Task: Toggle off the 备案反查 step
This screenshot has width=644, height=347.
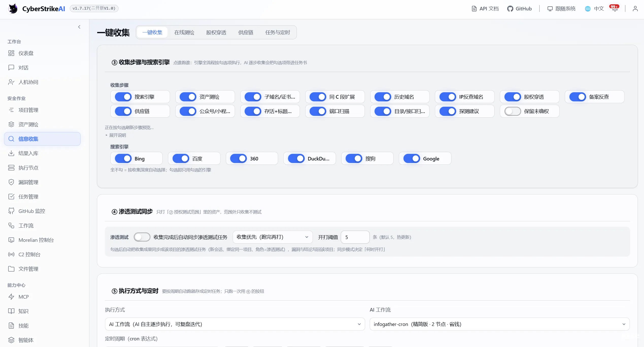Action: click(x=578, y=97)
